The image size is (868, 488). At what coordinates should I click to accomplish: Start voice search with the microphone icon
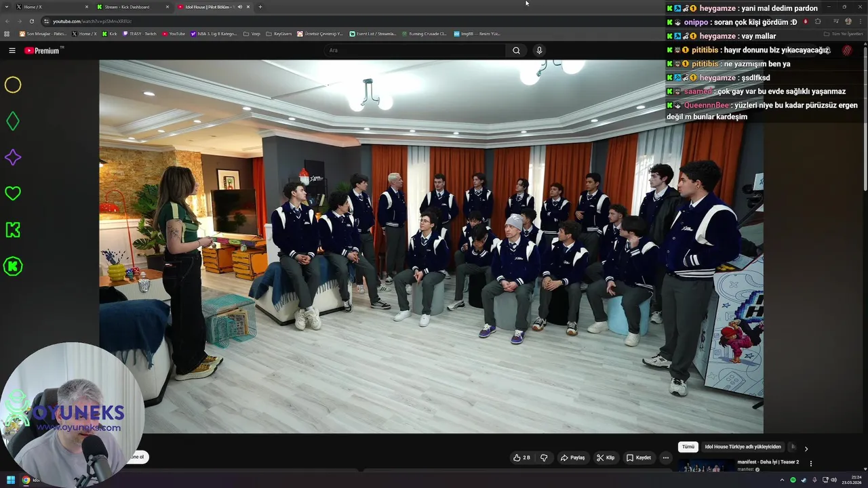tap(539, 50)
